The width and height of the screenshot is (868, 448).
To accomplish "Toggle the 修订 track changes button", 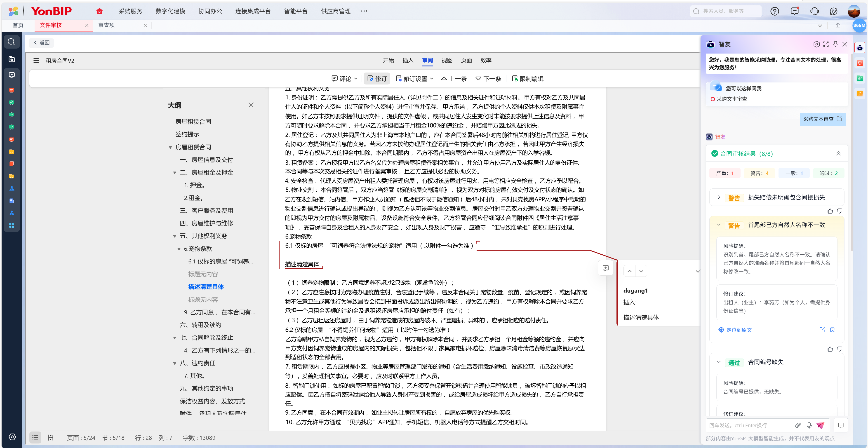I will (x=377, y=78).
